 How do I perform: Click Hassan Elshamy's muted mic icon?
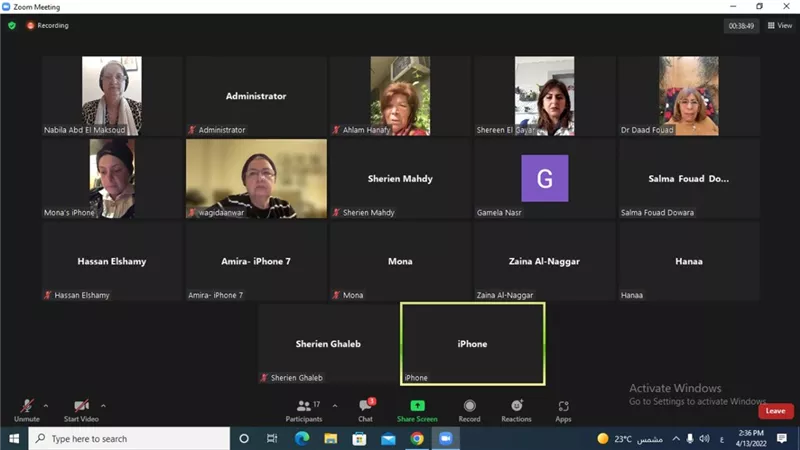tap(47, 295)
